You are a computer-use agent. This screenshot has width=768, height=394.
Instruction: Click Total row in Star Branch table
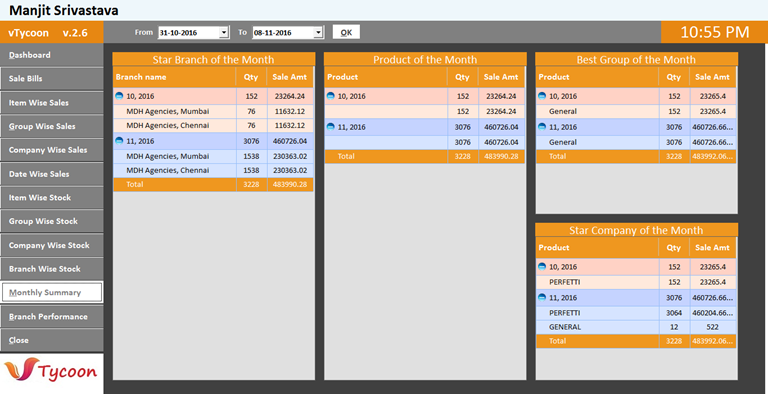[x=213, y=184]
